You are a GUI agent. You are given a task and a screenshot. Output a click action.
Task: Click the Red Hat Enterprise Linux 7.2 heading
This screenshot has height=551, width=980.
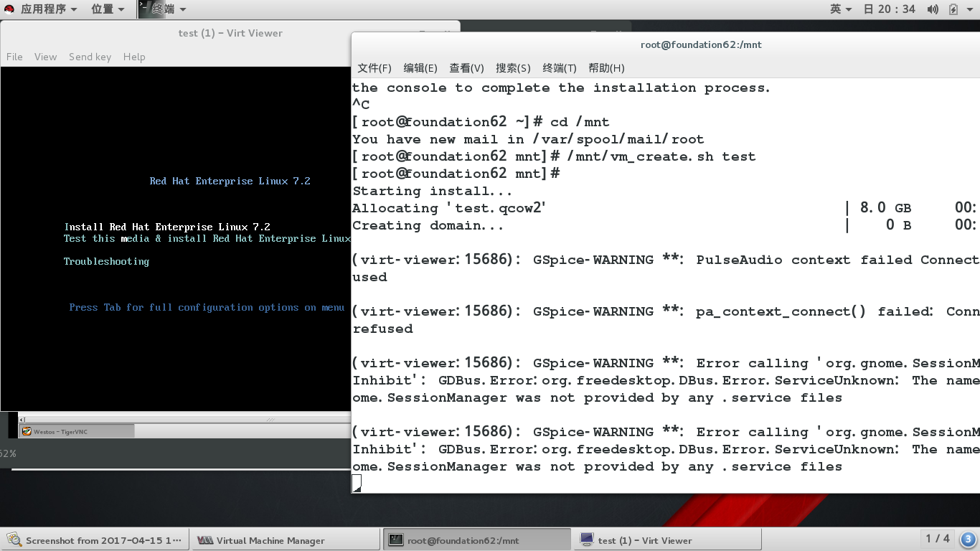230,181
